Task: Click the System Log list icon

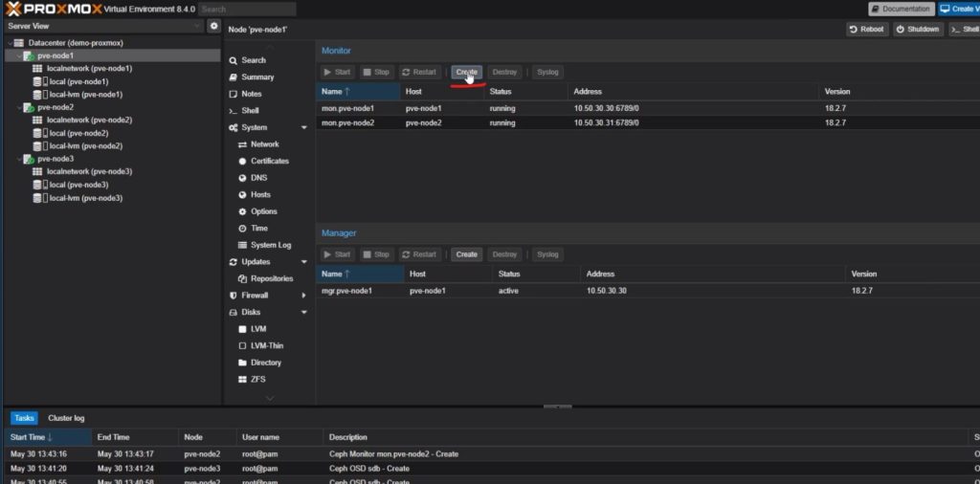Action: tap(242, 246)
